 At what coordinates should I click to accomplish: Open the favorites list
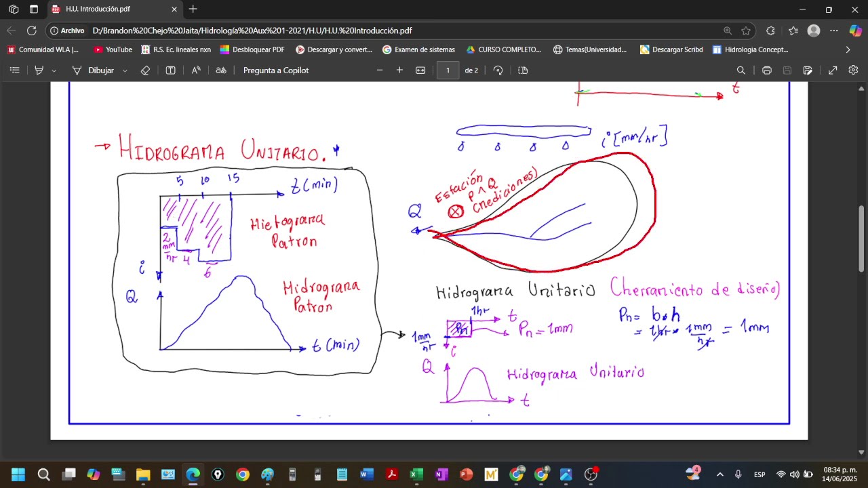tap(793, 30)
